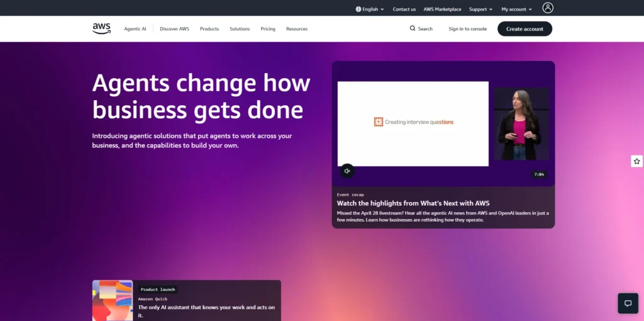Open the Resources menu

297,29
